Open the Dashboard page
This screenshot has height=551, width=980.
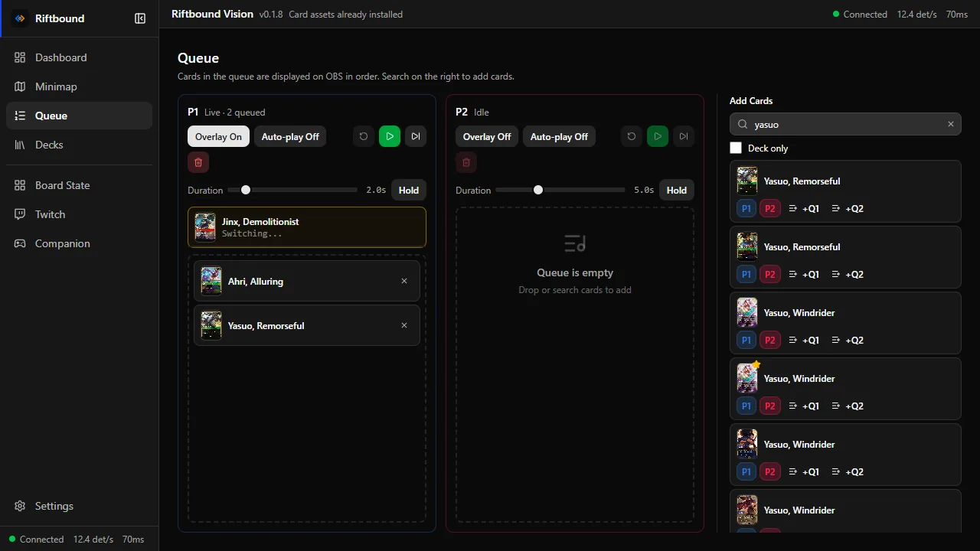[x=79, y=57]
